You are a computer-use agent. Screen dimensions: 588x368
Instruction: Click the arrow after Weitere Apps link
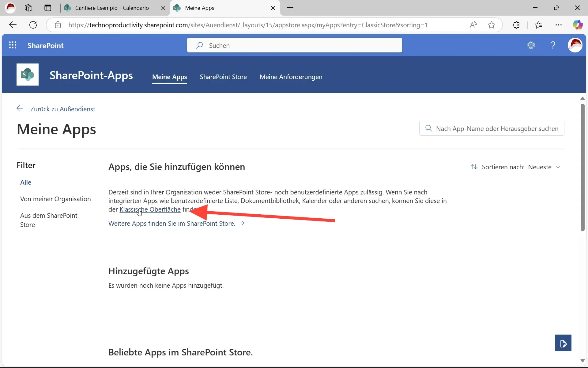[242, 223]
